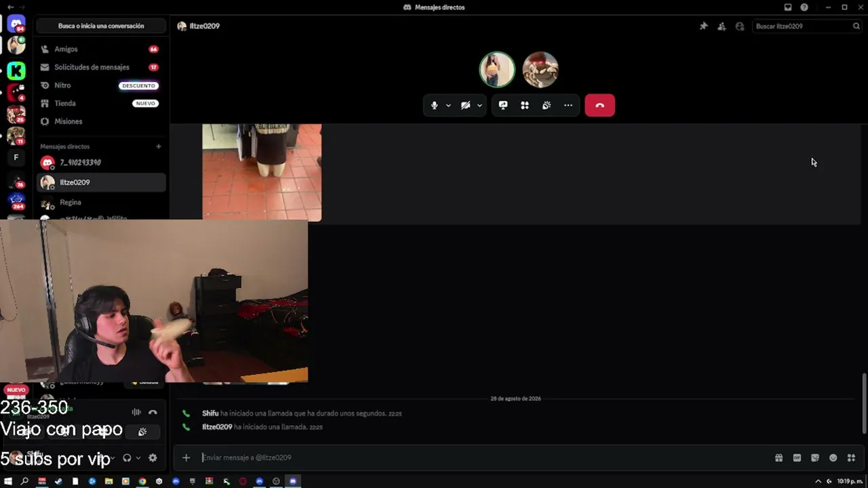Open the server labeled F
The width and height of the screenshot is (868, 488).
coord(16,157)
